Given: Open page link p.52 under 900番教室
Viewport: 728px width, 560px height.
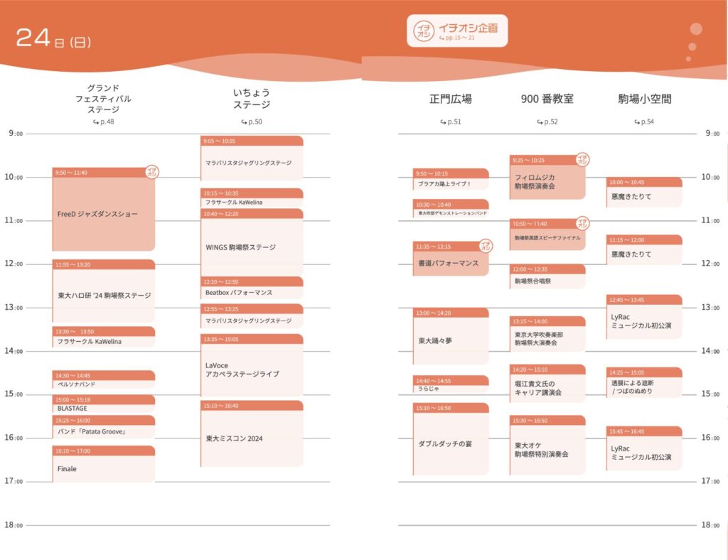Looking at the screenshot, I should coord(547,122).
